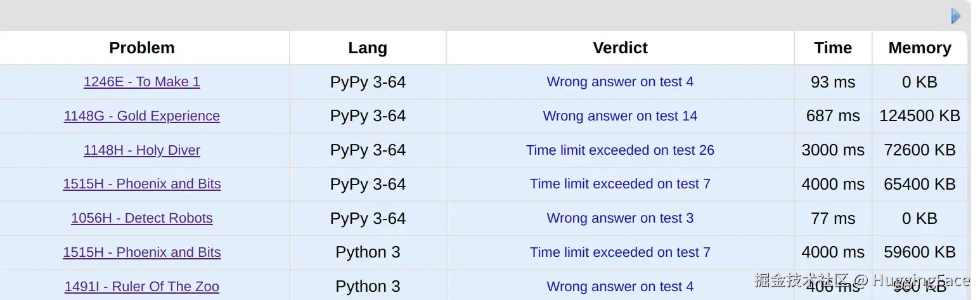Open the Python 3 1515H - Phoenix and Bits link
This screenshot has height=300, width=980.
coord(142,252)
